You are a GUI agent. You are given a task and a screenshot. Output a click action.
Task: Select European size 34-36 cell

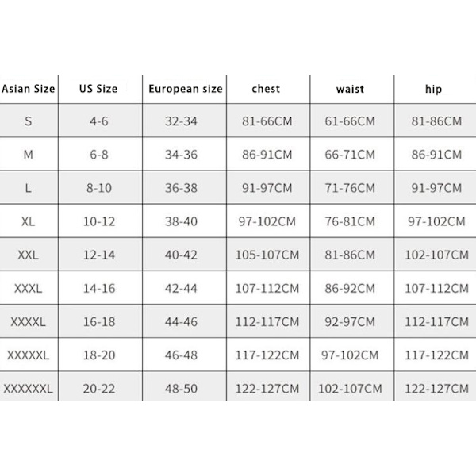[180, 155]
